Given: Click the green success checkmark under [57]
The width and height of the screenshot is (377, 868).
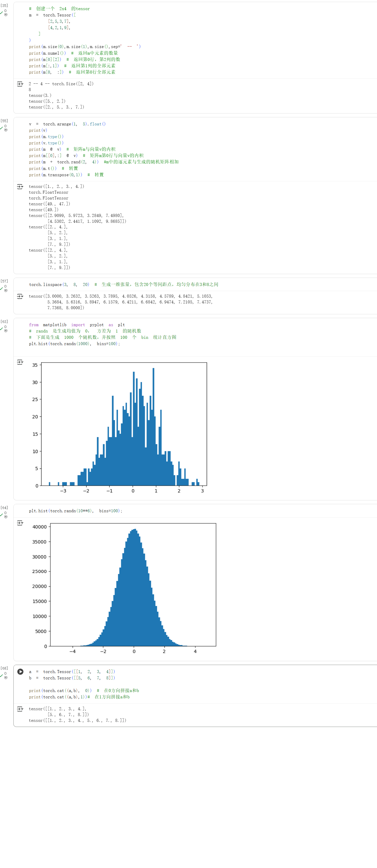Looking at the screenshot, I should click(x=1, y=288).
